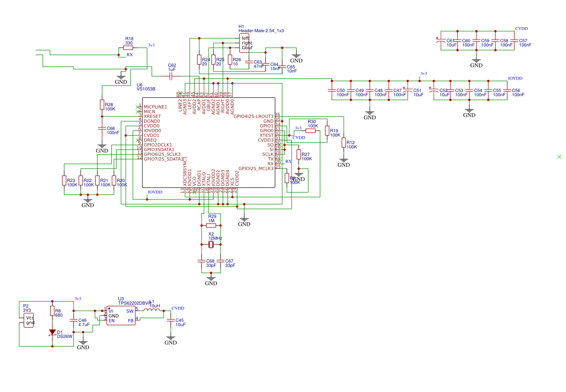Click the P2 3V3 connector symbol
This screenshot has height=392, width=566.
coord(29,320)
